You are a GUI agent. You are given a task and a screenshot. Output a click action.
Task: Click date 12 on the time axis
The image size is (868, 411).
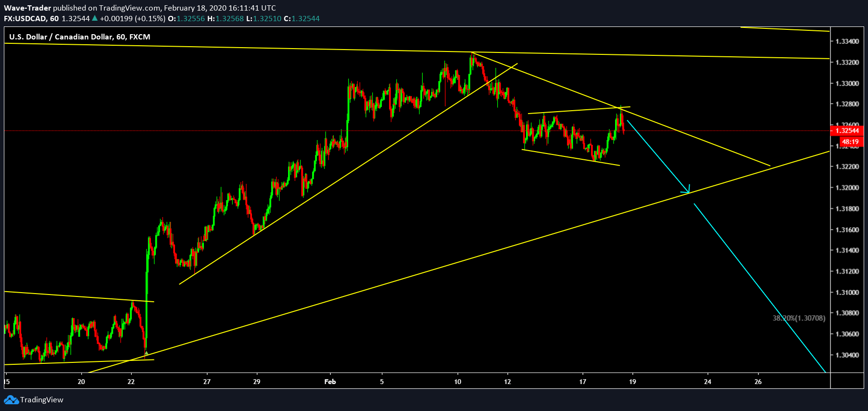pyautogui.click(x=508, y=382)
